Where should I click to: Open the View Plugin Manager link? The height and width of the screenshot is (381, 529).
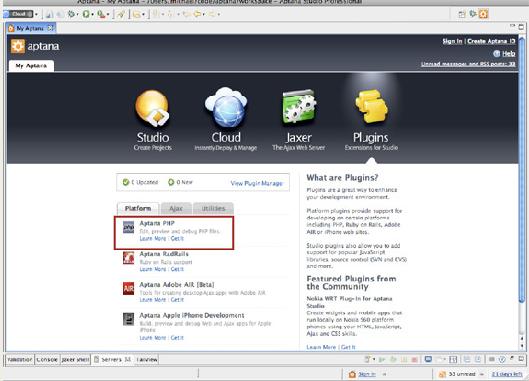coord(256,183)
